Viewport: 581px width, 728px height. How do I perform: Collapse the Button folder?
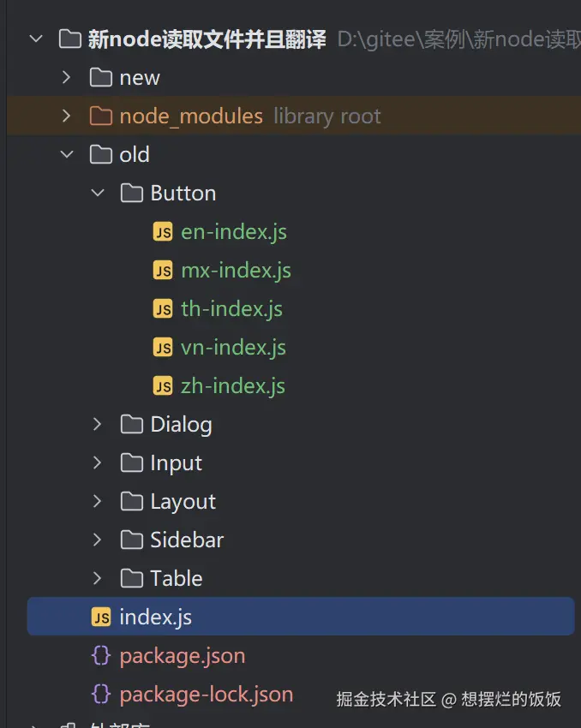click(98, 194)
